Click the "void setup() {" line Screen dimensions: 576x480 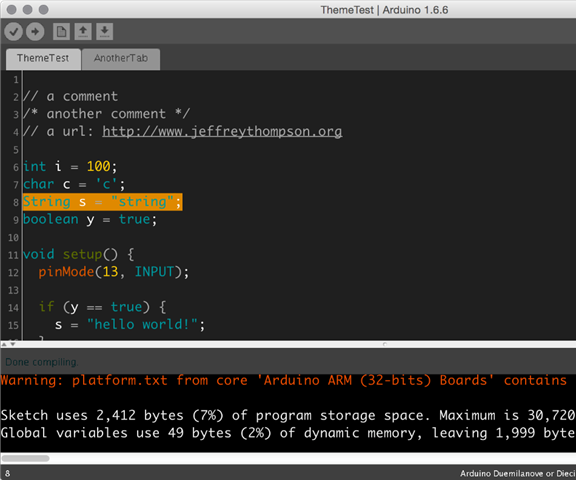[x=78, y=254]
